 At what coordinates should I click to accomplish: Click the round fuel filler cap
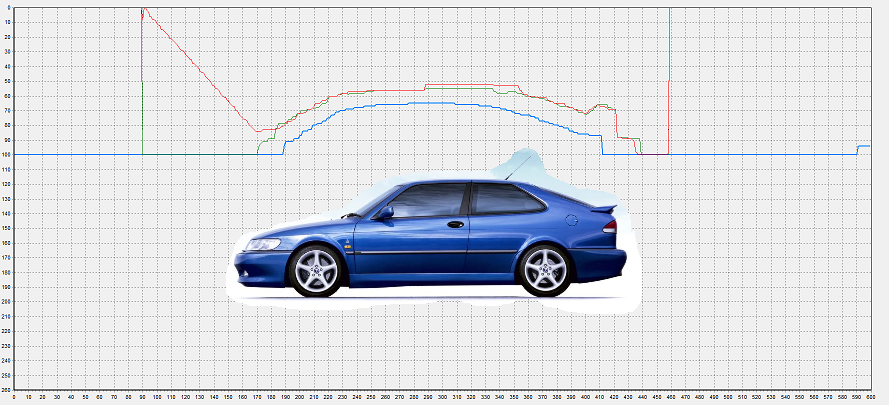click(571, 219)
